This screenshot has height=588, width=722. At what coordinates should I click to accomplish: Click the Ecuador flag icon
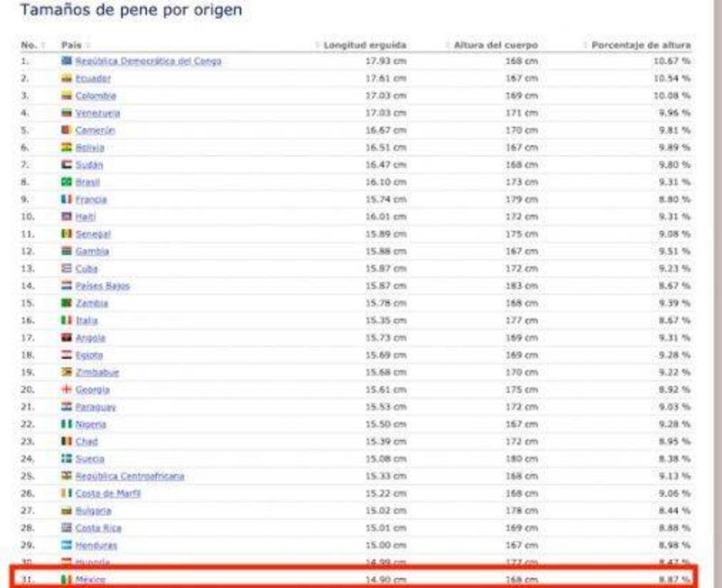66,78
